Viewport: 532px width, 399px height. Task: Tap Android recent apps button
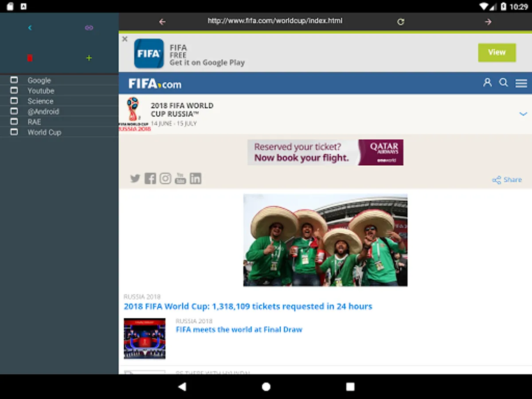pos(350,387)
